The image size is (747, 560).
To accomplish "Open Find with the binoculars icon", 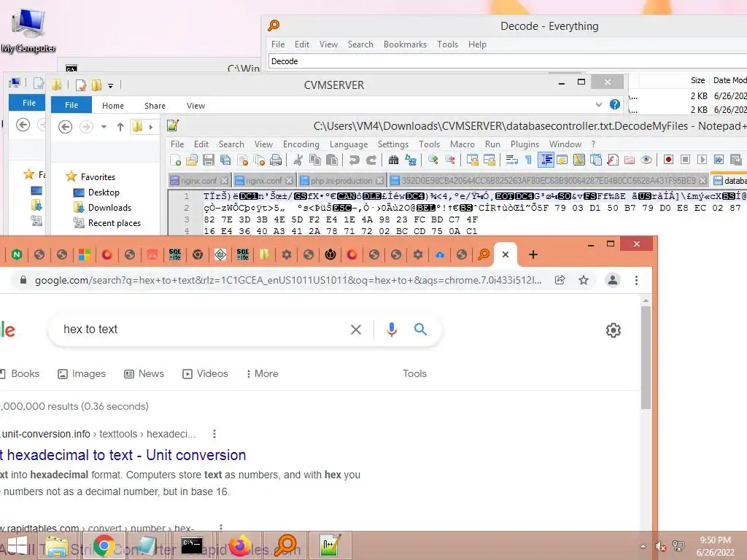I will [x=393, y=160].
